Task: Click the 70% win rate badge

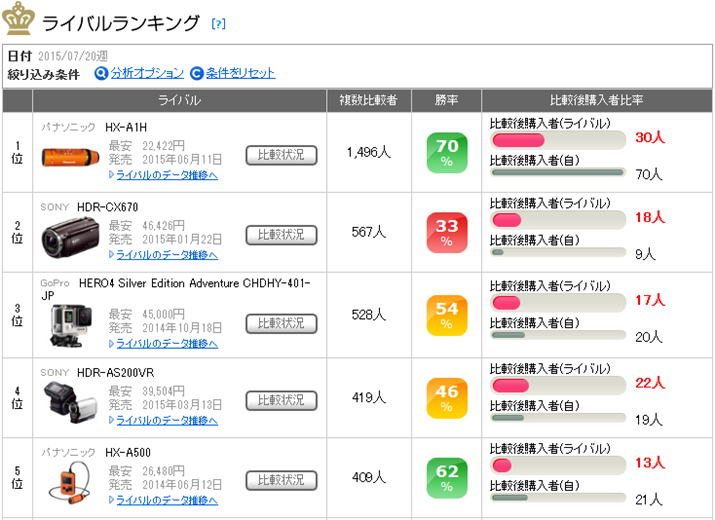Action: tap(446, 153)
